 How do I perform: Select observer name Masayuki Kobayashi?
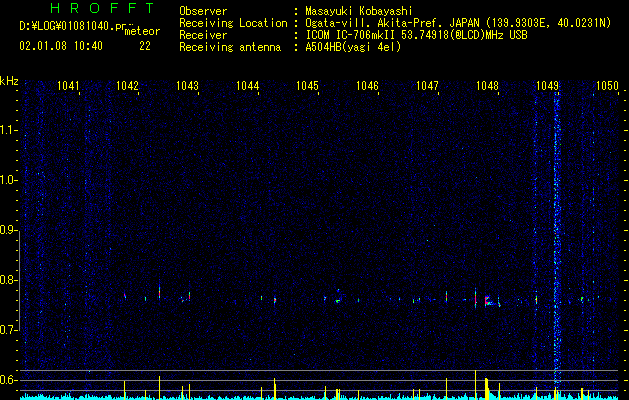359,11
